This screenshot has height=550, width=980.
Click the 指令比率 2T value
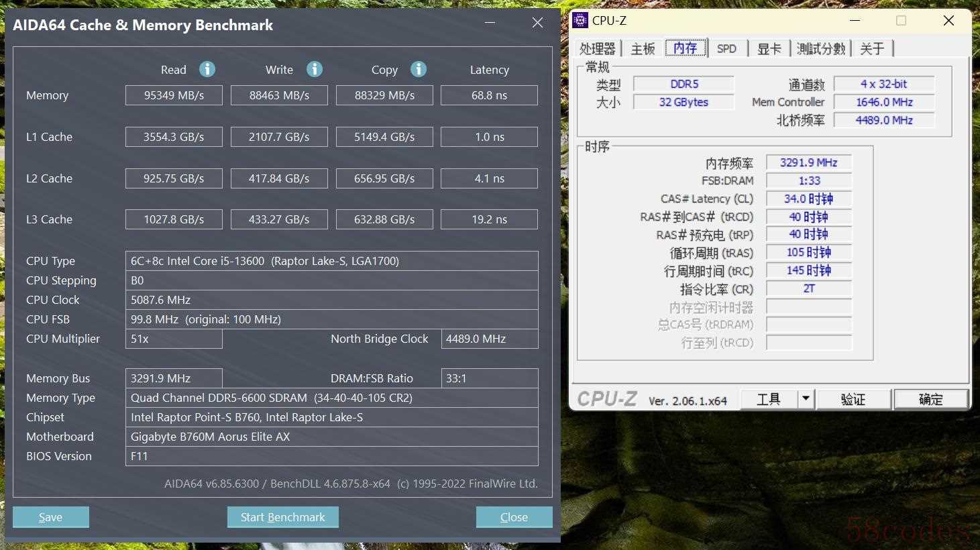point(809,288)
